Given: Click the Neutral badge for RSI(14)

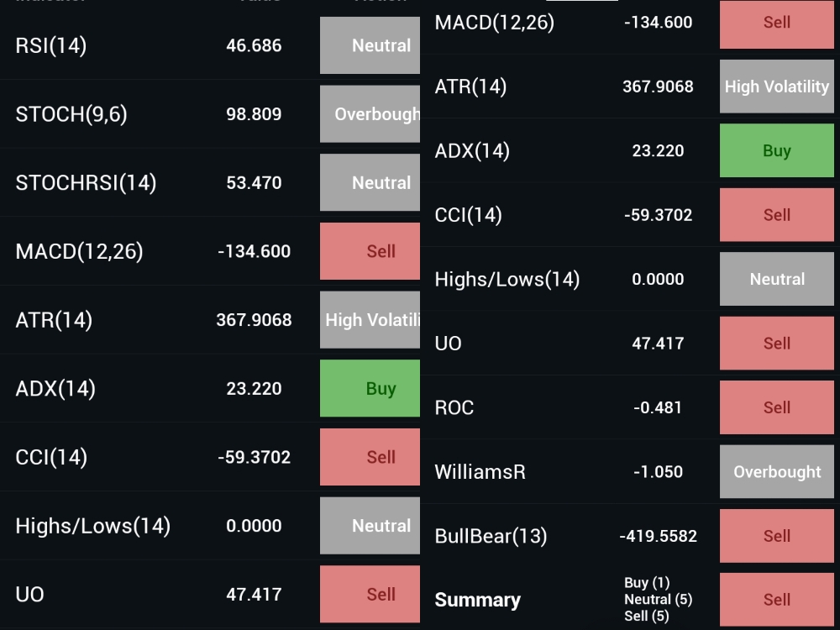Looking at the screenshot, I should pos(370,46).
